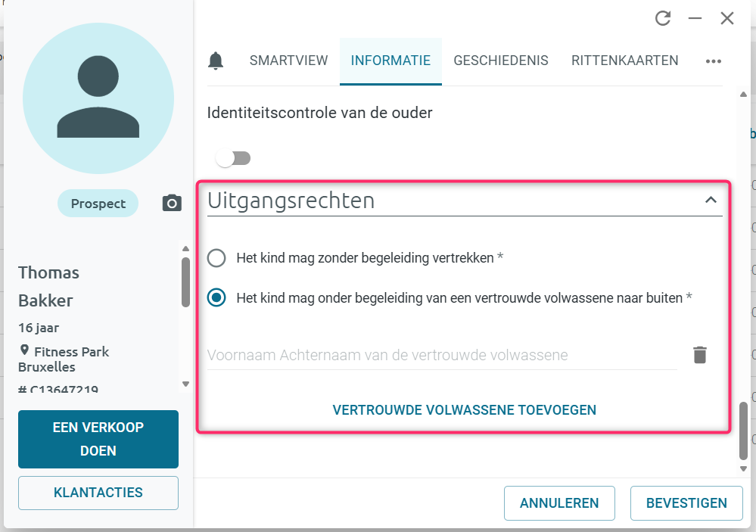Select 'onder begeleiding van een vertrouwde volwassene' option
This screenshot has height=532, width=756.
pyautogui.click(x=216, y=298)
